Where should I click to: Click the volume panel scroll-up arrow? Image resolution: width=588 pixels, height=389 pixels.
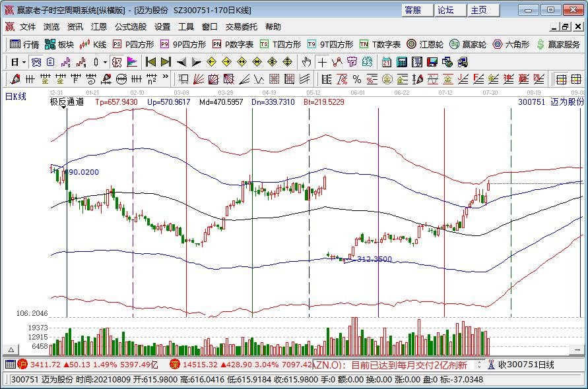click(11, 349)
